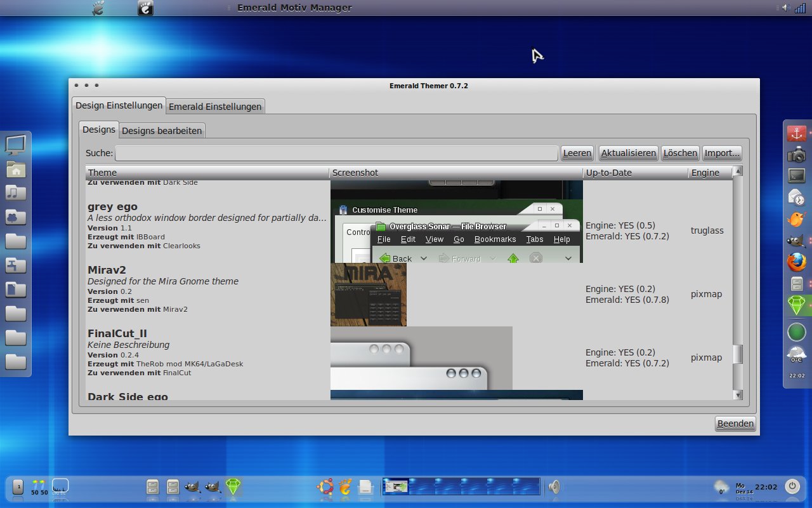Click the green Emerald gem in right dock
This screenshot has height=508, width=812.
pos(797,305)
